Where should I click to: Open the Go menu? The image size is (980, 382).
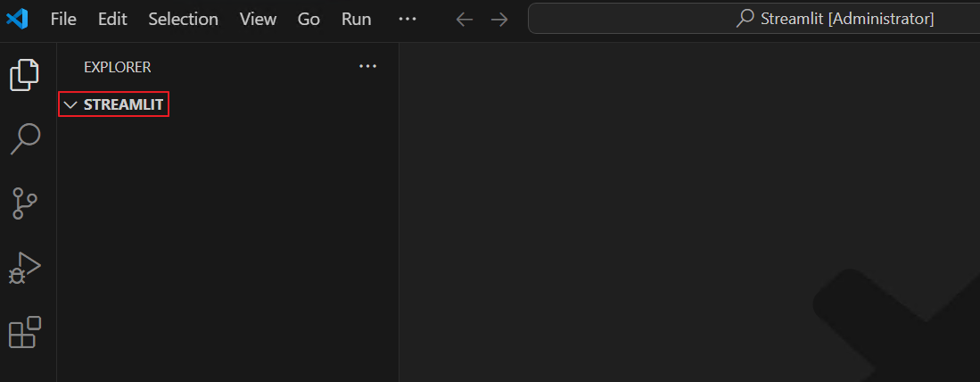click(309, 20)
